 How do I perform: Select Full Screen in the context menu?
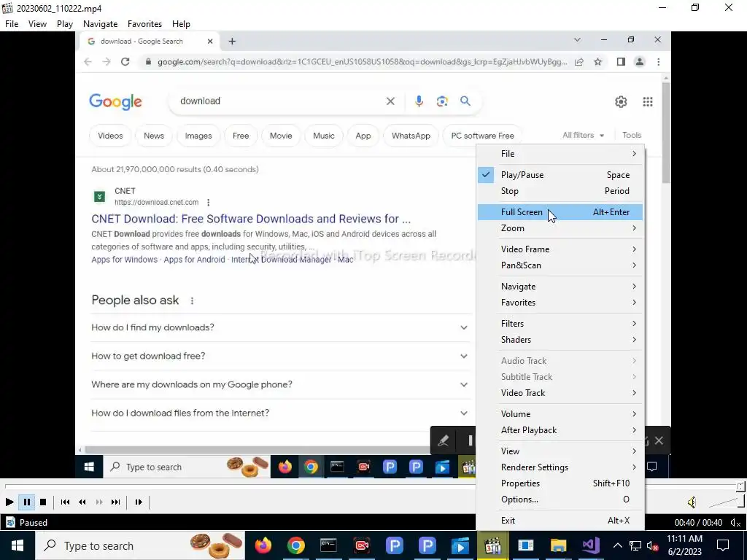tap(560, 212)
